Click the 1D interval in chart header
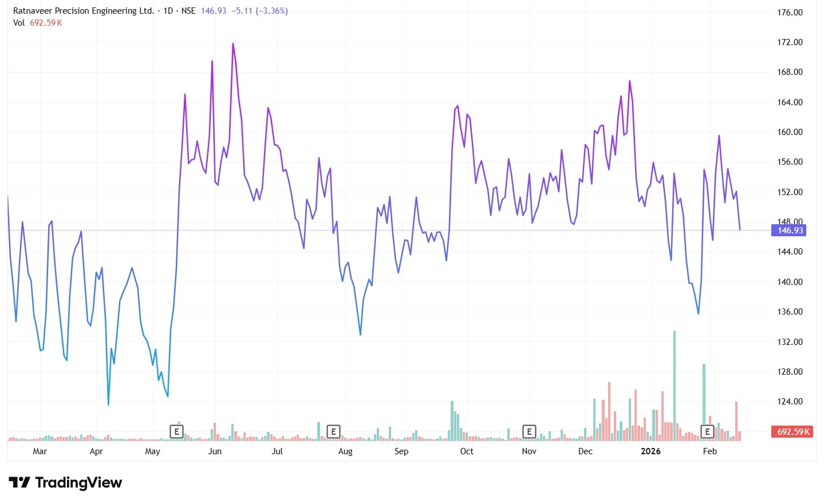 point(168,11)
